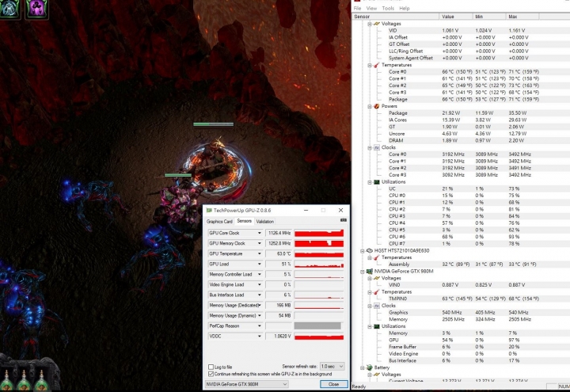Switch to the Validation tab
The height and width of the screenshot is (392, 570).
tap(265, 222)
